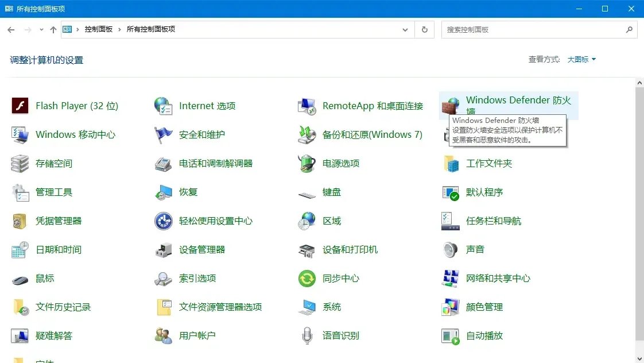Click the refresh button in the address bar
The height and width of the screenshot is (363, 644).
(424, 29)
